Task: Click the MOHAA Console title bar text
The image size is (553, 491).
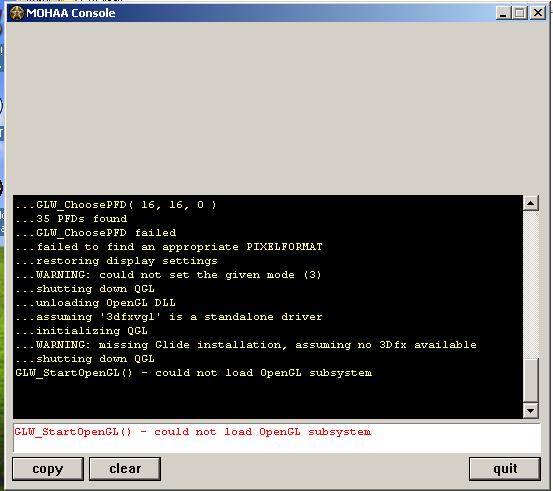Action: coord(71,13)
